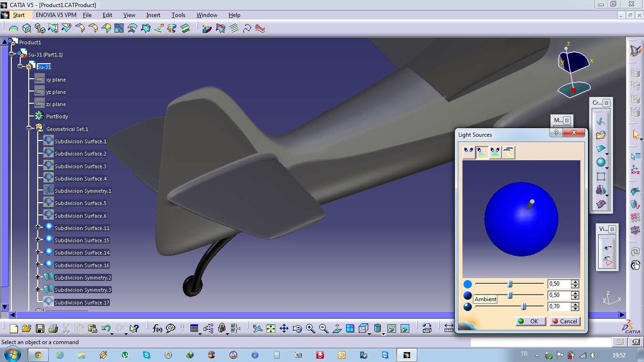Viewport: 644px width, 362px height.
Task: Click the orange Select arrow icon
Action: pyautogui.click(x=636, y=135)
